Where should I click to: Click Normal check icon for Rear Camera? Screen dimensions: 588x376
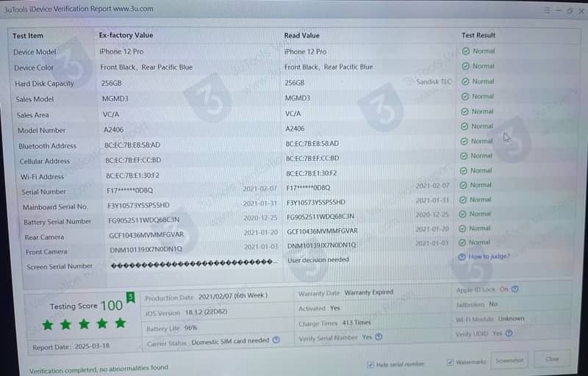pyautogui.click(x=462, y=228)
